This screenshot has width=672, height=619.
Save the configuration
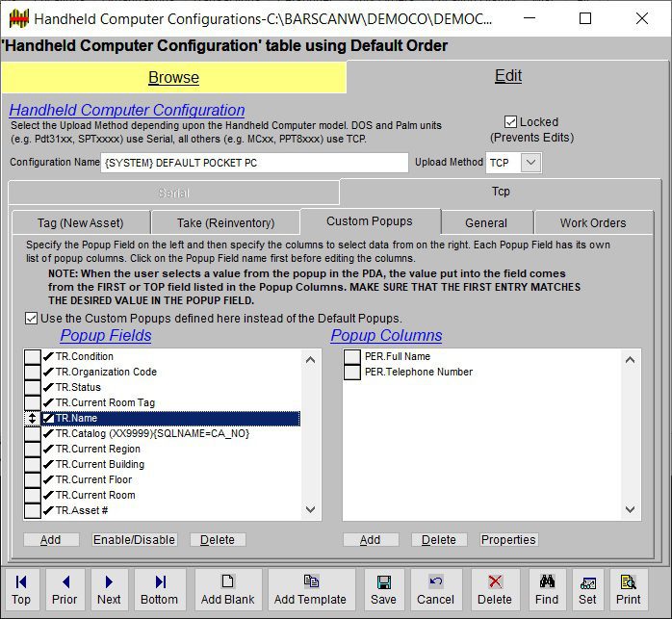[x=384, y=589]
